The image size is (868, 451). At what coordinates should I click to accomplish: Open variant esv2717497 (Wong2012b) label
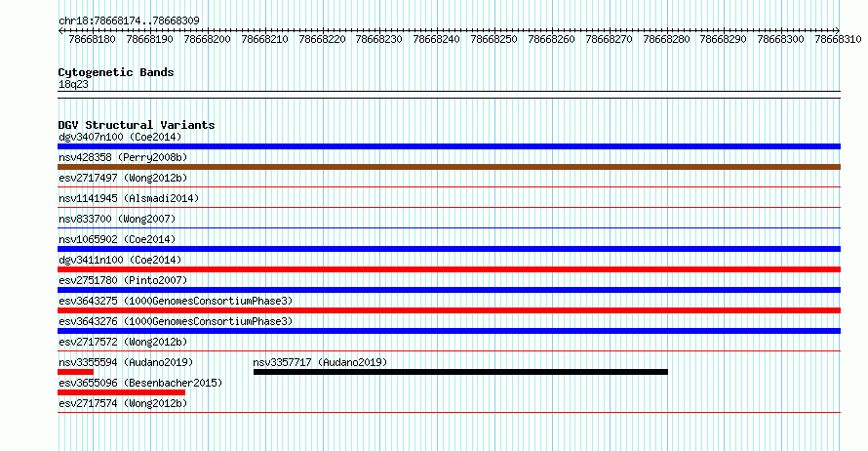pos(123,178)
